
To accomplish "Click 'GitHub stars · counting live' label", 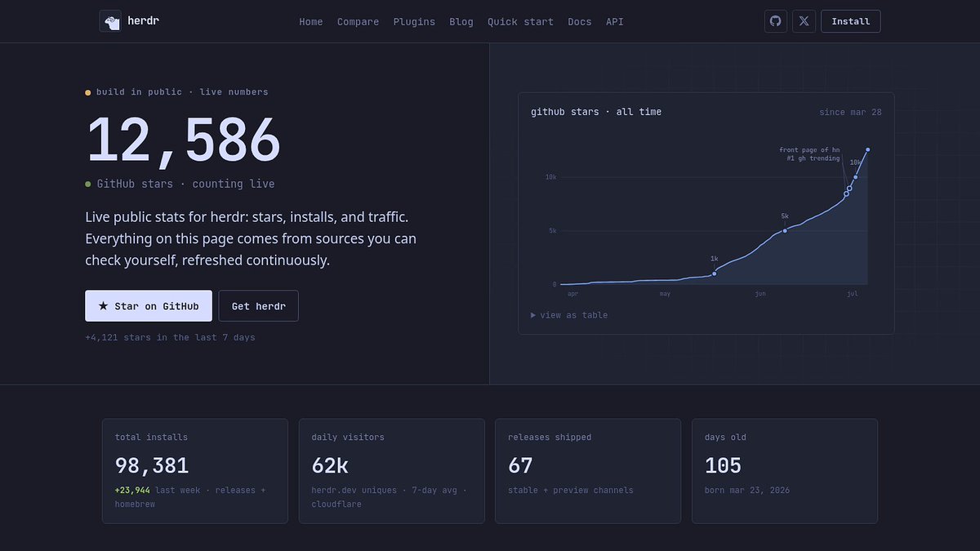I will (x=185, y=184).
